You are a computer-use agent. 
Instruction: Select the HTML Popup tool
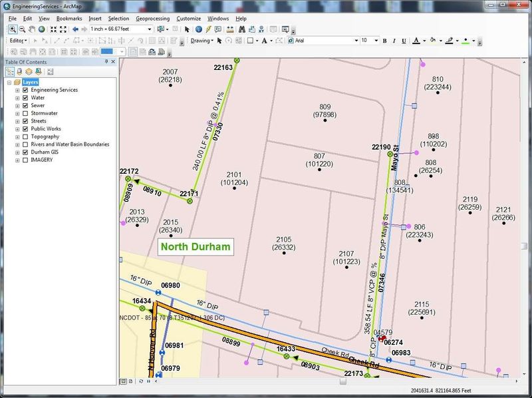click(217, 29)
